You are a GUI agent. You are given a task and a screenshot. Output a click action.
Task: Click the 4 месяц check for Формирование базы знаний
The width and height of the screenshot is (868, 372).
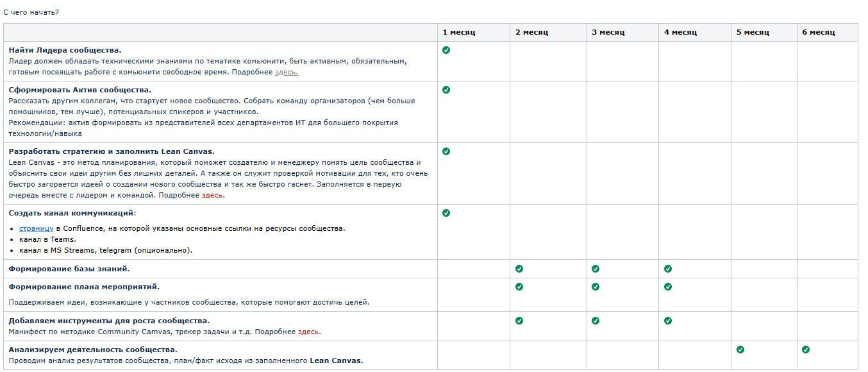click(x=668, y=269)
